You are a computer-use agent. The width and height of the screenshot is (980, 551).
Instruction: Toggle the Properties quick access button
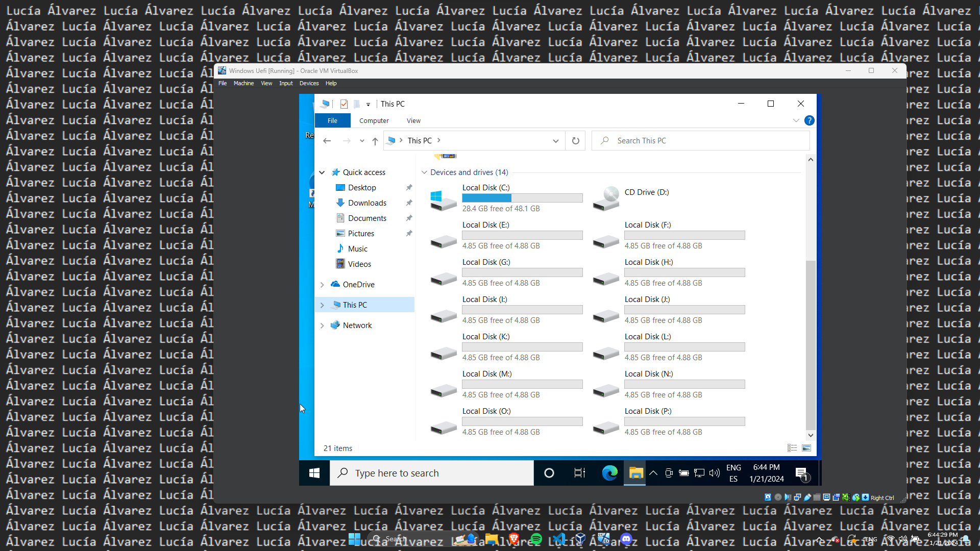344,104
